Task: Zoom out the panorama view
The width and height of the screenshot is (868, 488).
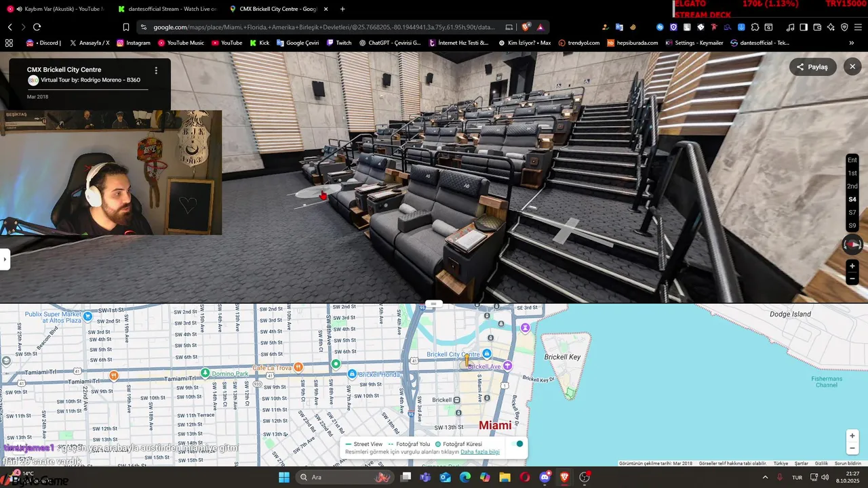Action: pos(852,279)
